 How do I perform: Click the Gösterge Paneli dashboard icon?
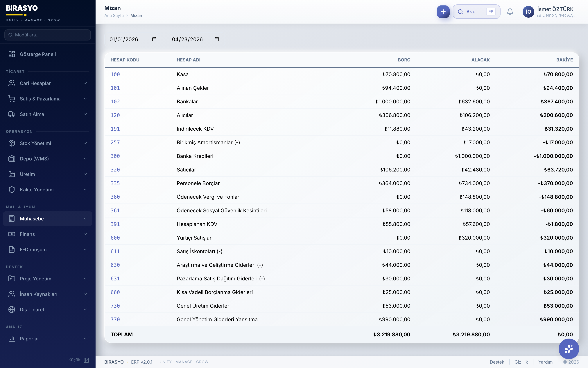coord(12,54)
